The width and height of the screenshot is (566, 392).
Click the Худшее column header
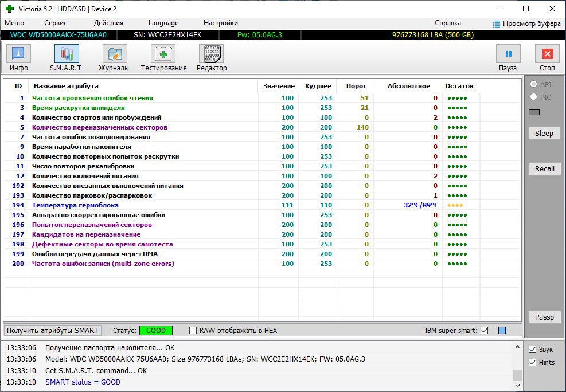318,86
